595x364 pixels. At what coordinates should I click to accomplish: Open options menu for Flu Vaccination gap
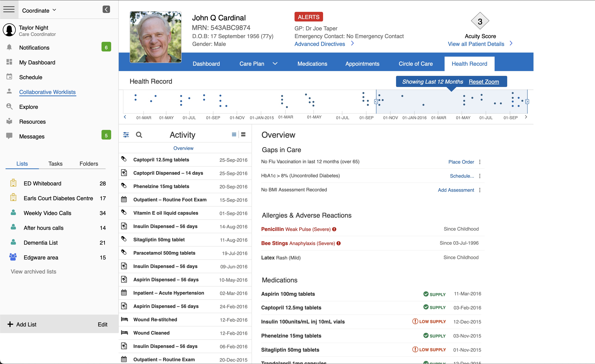point(480,162)
